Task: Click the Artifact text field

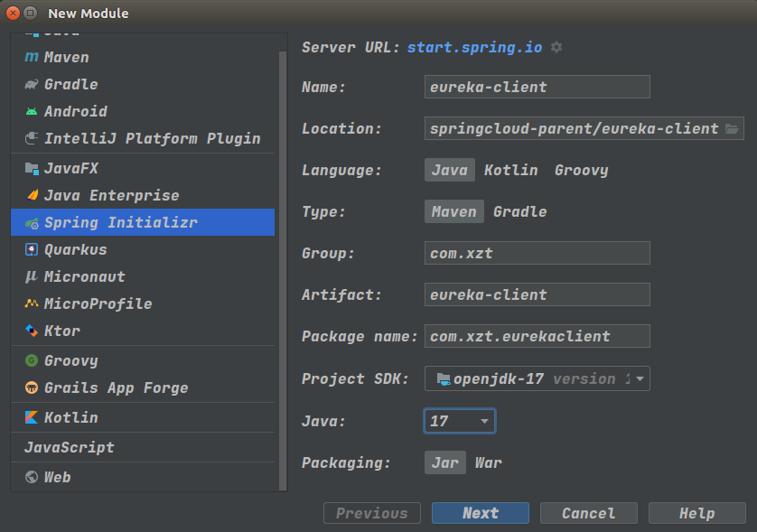Action: (x=537, y=294)
